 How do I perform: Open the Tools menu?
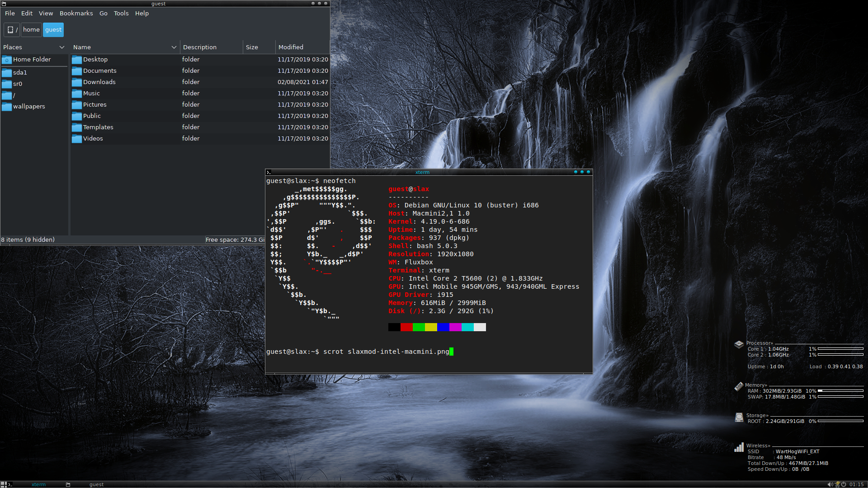(x=121, y=13)
